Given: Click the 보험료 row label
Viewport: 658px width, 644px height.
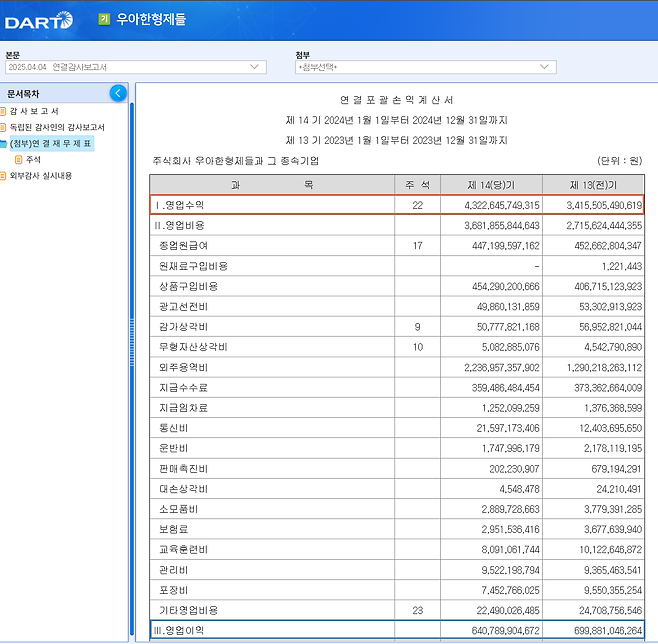Looking at the screenshot, I should [x=173, y=529].
